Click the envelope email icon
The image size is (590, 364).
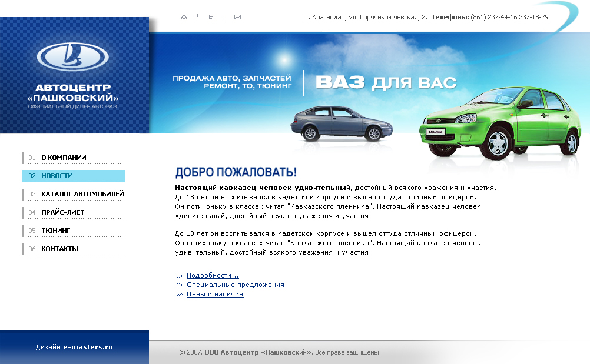click(237, 17)
